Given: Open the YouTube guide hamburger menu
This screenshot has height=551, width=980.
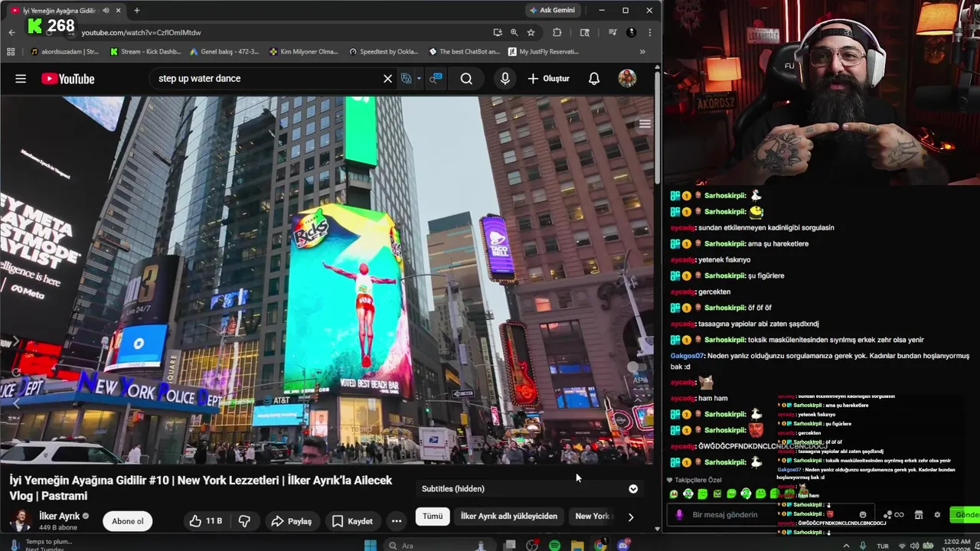Looking at the screenshot, I should tap(21, 79).
